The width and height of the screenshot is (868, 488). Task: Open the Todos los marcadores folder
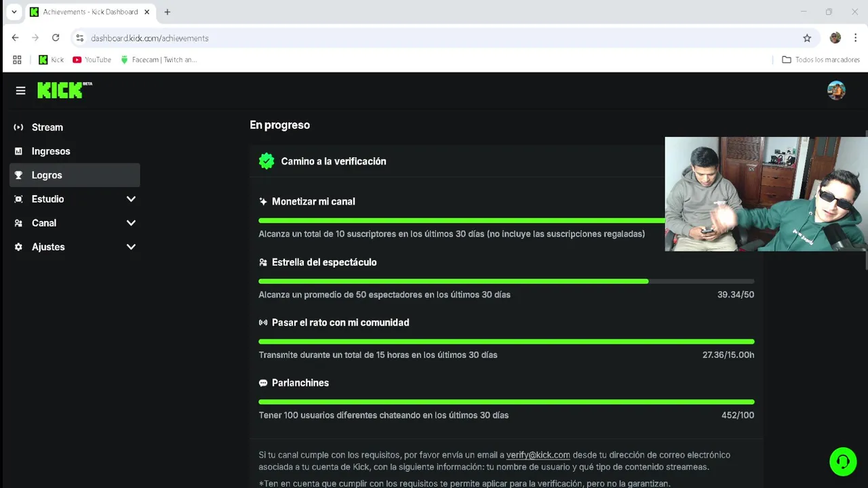coord(821,60)
